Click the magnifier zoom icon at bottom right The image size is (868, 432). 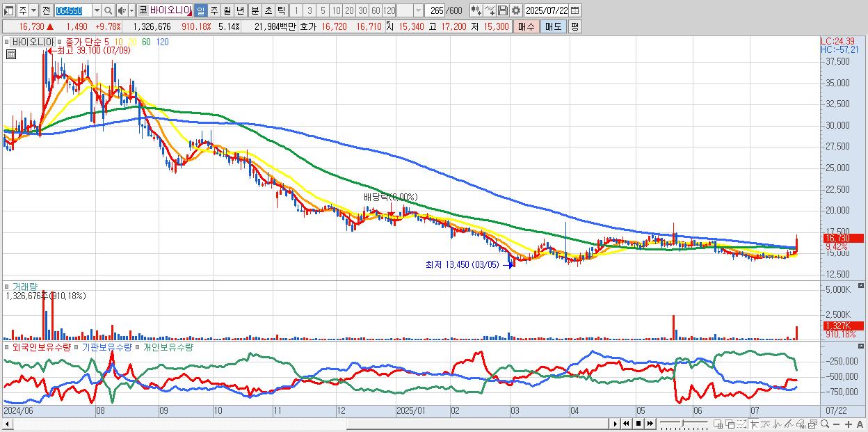coord(825,424)
